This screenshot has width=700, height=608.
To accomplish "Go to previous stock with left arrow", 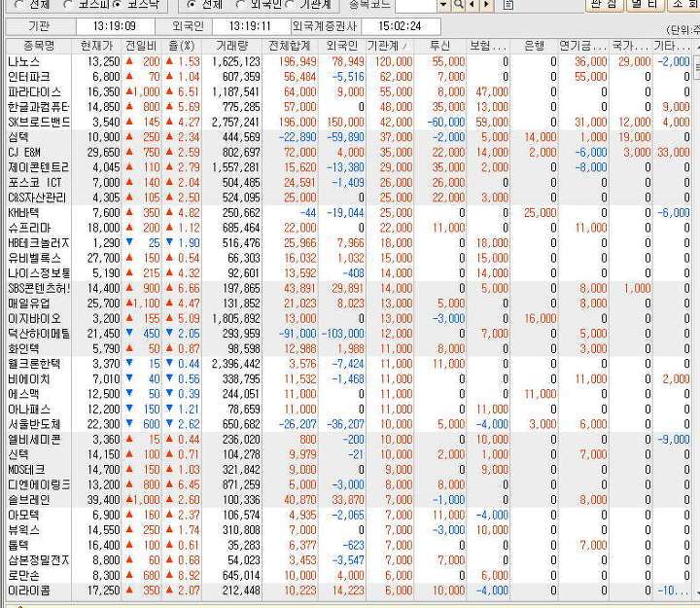I will [x=472, y=5].
